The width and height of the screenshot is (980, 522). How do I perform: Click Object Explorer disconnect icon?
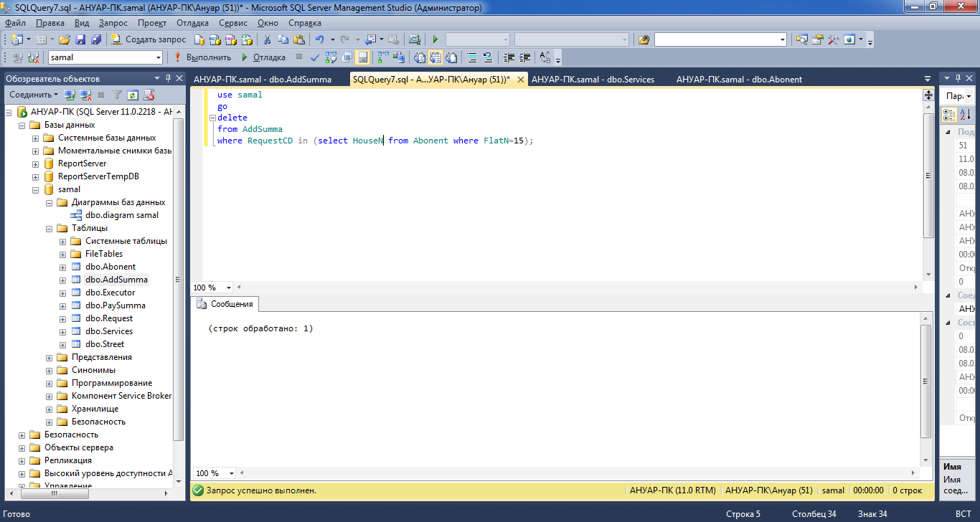click(85, 95)
